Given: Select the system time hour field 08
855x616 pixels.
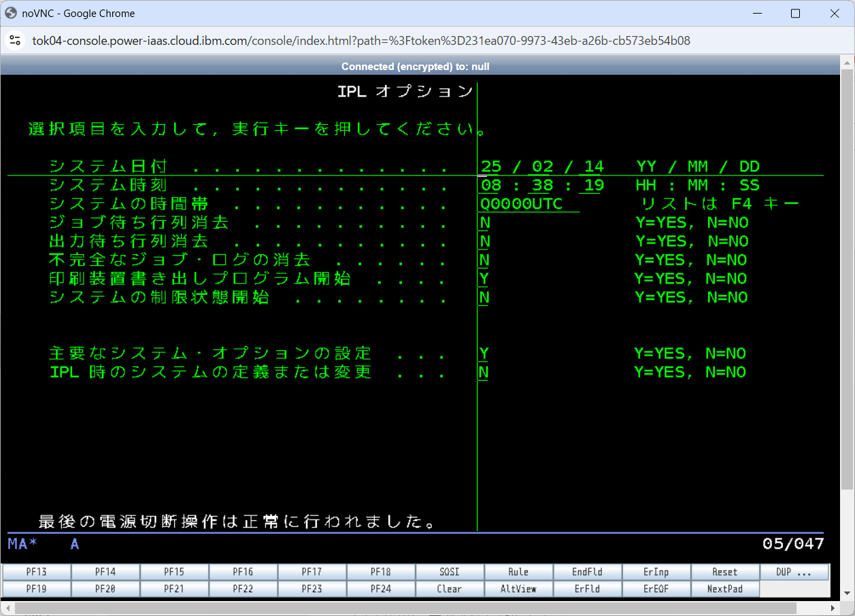Looking at the screenshot, I should (490, 185).
